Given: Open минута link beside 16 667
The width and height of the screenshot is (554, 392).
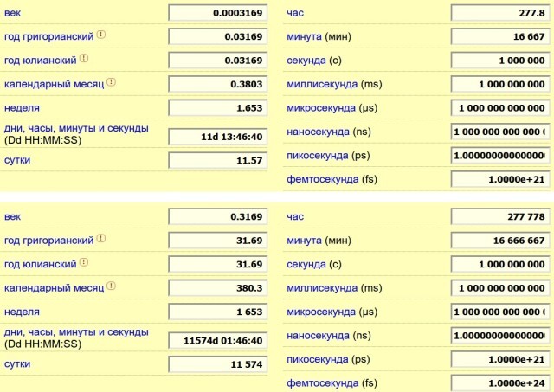Looking at the screenshot, I should [304, 36].
